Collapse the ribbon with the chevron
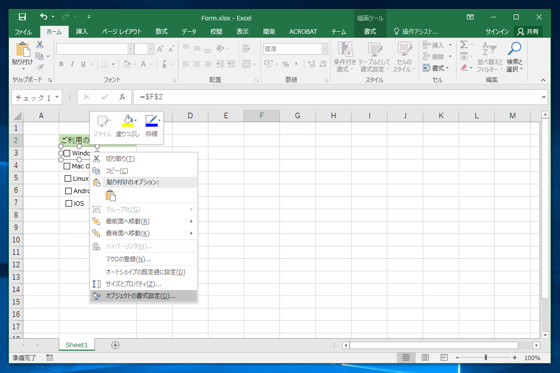This screenshot has height=373, width=560. click(543, 80)
